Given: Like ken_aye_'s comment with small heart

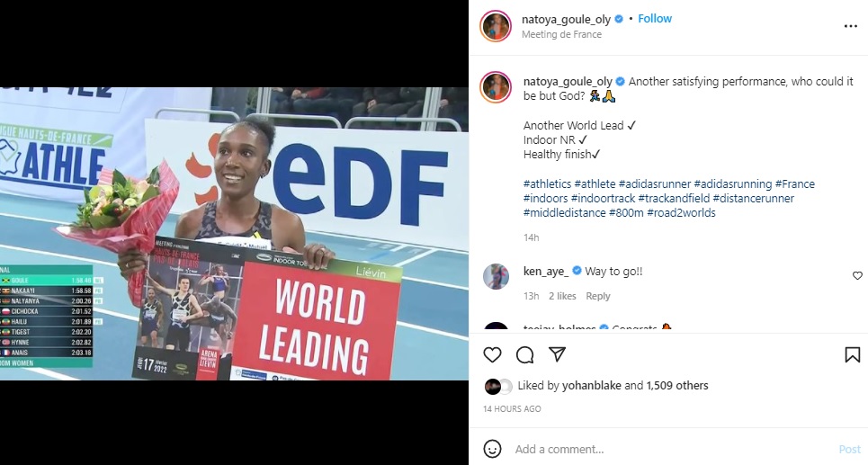Looking at the screenshot, I should (857, 276).
